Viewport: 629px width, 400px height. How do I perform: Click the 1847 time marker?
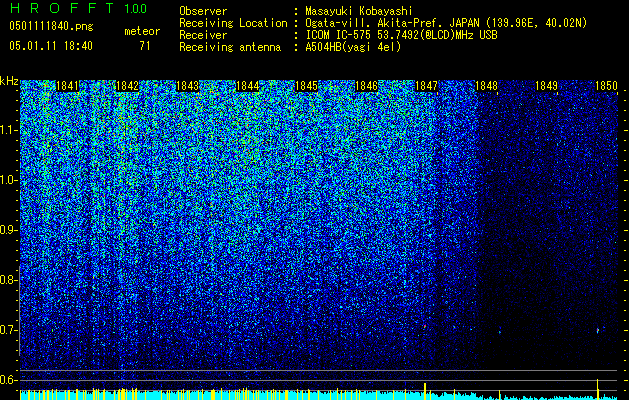pyautogui.click(x=426, y=86)
